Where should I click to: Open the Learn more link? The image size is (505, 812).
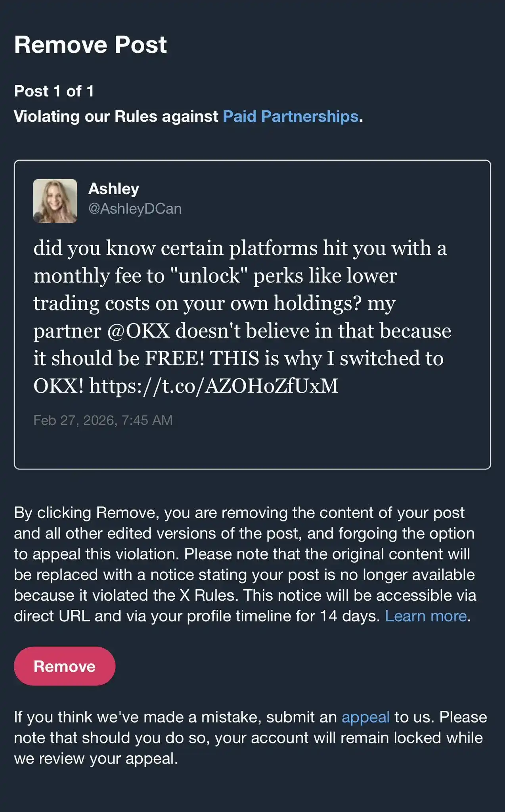[426, 616]
